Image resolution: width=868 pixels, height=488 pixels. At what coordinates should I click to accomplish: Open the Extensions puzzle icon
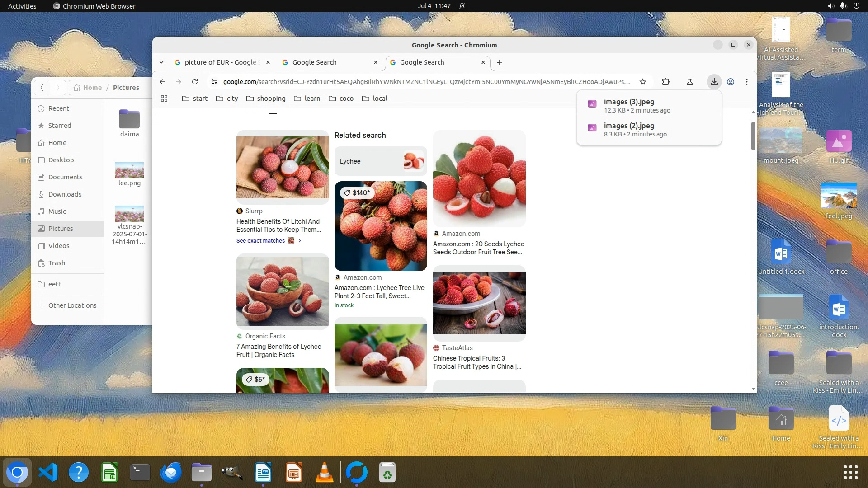(665, 82)
